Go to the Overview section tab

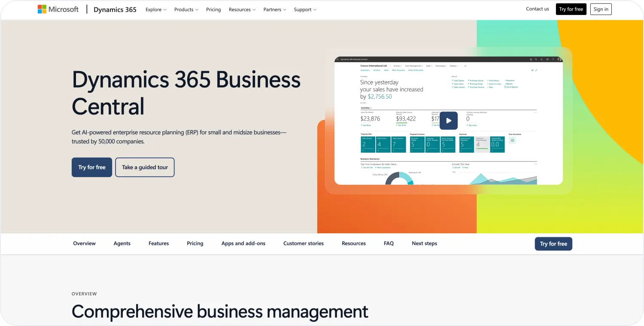[x=84, y=243]
